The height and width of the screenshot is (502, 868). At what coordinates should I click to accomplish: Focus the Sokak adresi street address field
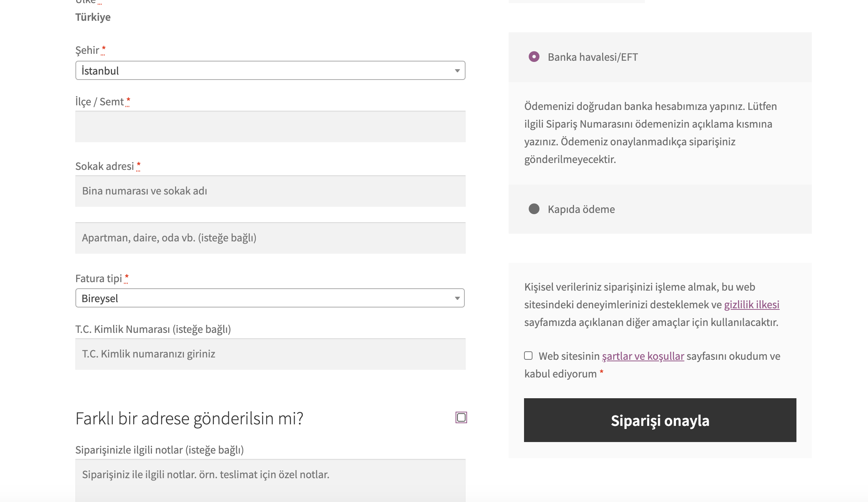(269, 191)
